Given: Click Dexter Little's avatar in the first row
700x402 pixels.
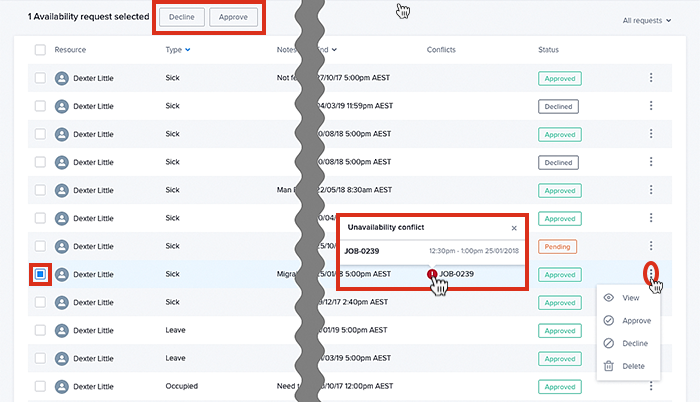Looking at the screenshot, I should coord(62,78).
